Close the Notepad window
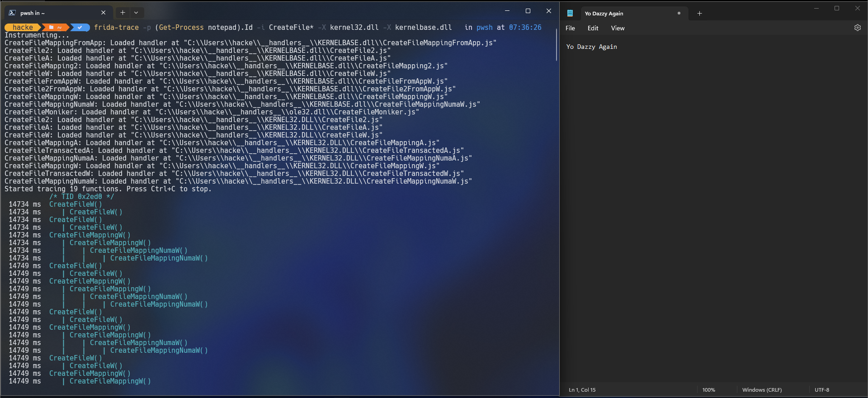Screen dimensions: 868x398 [857, 8]
